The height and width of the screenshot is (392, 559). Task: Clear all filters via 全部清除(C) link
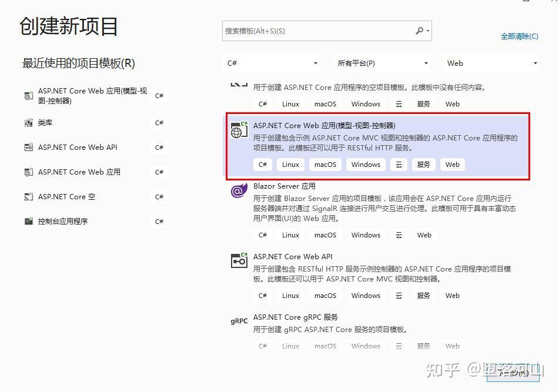(520, 36)
